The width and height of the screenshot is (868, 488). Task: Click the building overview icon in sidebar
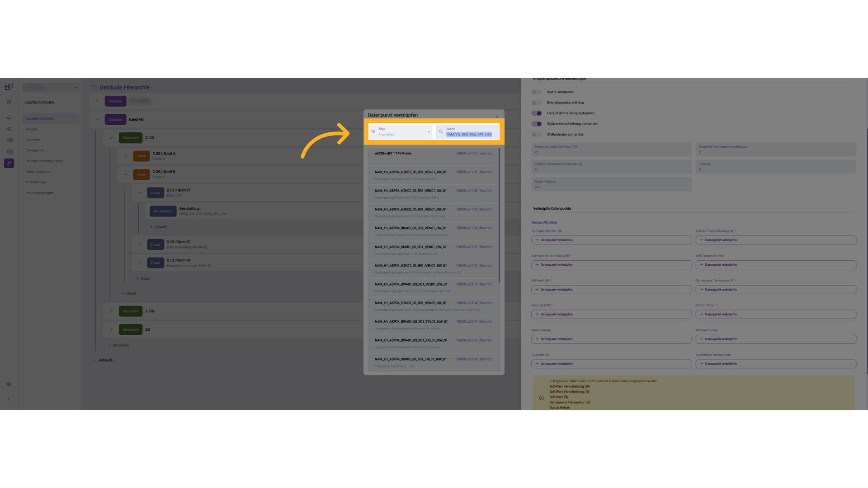pos(9,140)
